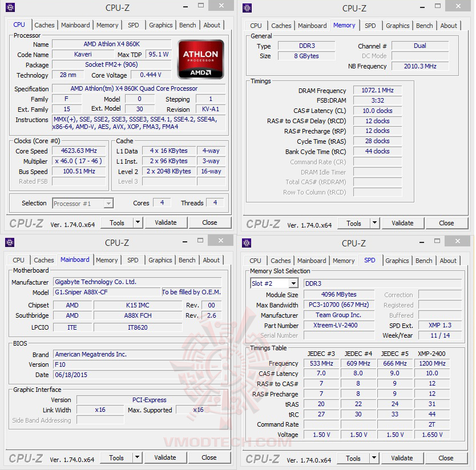Viewport: 476px width, 470px height.
Task: Expand Tools arrow in CPU window
Action: [x=138, y=222]
